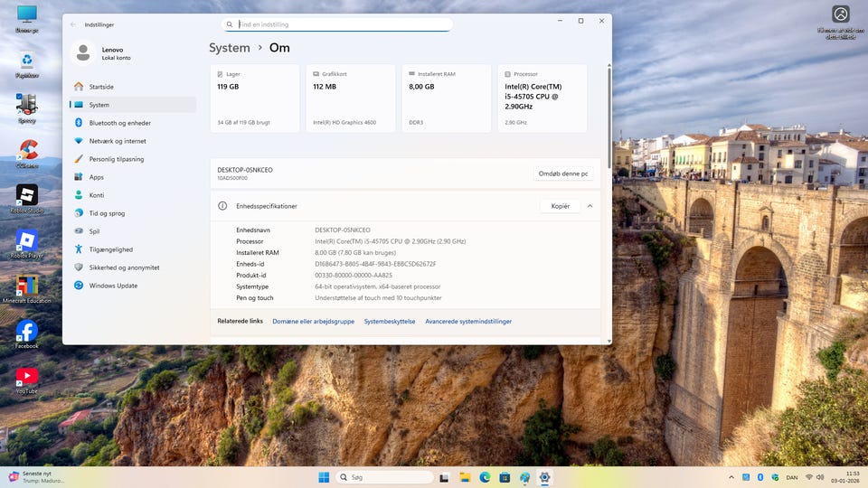
Task: Open the Installeret RAM 8,00 GB card
Action: point(446,99)
